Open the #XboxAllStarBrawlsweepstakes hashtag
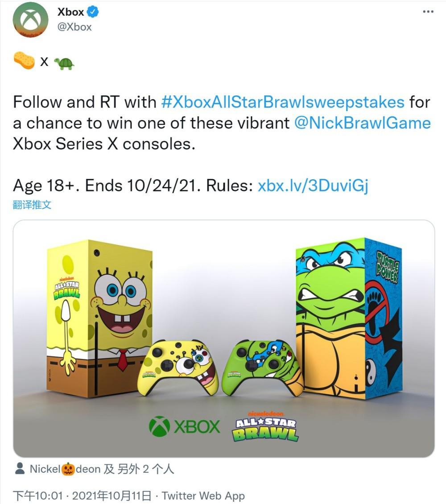446x504 pixels. click(x=283, y=102)
